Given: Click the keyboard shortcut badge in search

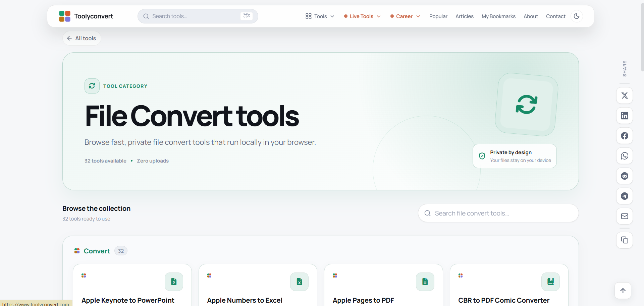Looking at the screenshot, I should 247,16.
